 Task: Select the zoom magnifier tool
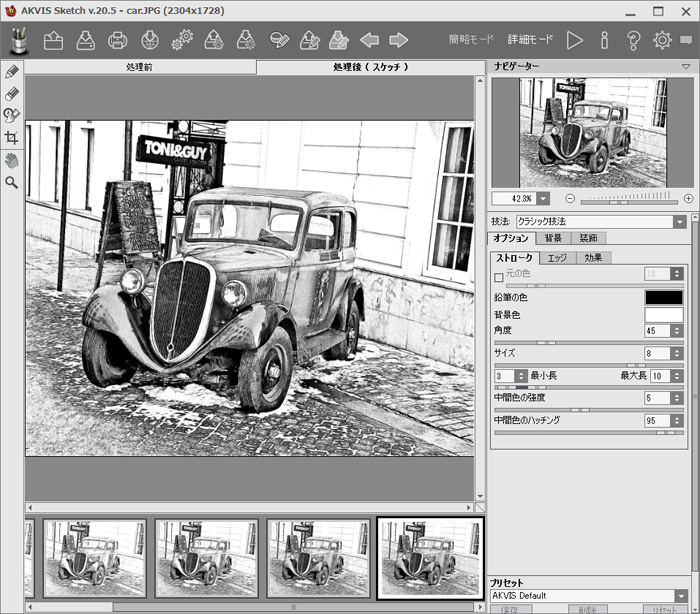(12, 182)
